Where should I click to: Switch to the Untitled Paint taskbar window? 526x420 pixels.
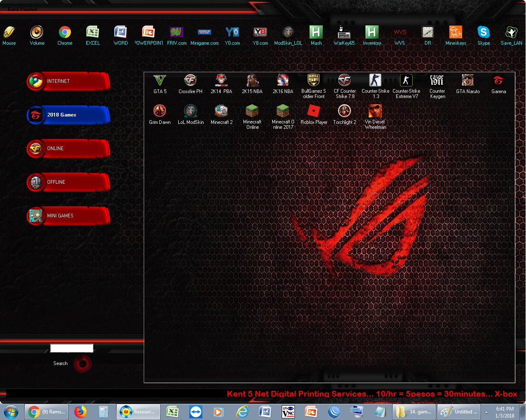pyautogui.click(x=458, y=412)
